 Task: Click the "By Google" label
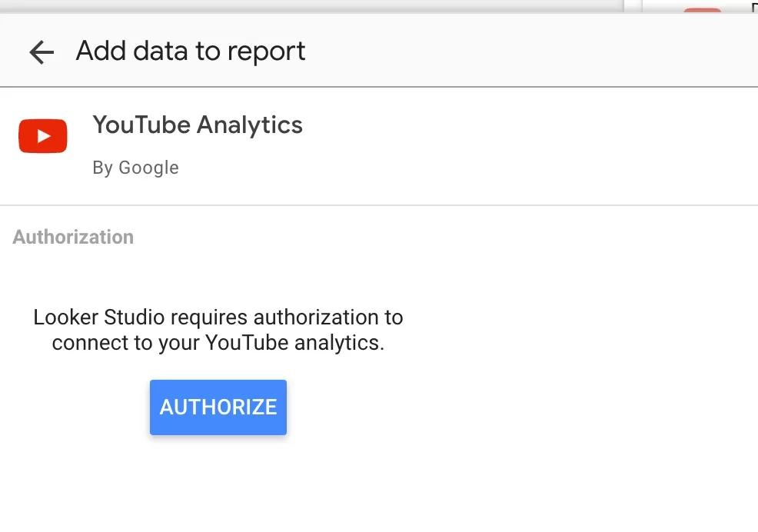(136, 168)
